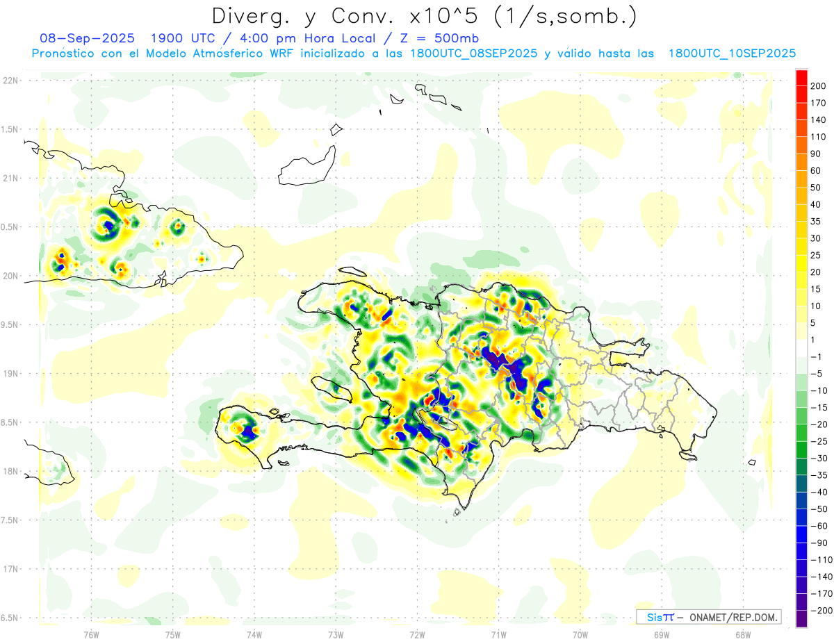Click the positive 110 colorbar value
The height and width of the screenshot is (644, 834).
pos(819,137)
